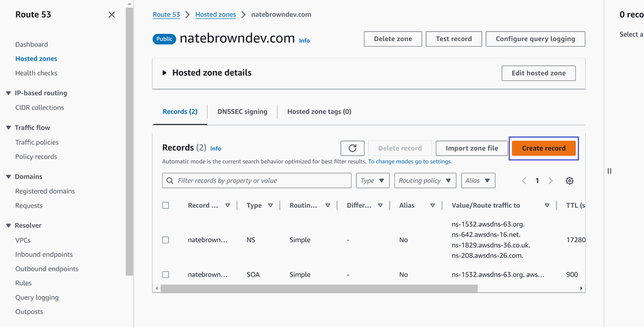The height and width of the screenshot is (327, 644).
Task: Collapse Resolver section
Action: point(8,226)
